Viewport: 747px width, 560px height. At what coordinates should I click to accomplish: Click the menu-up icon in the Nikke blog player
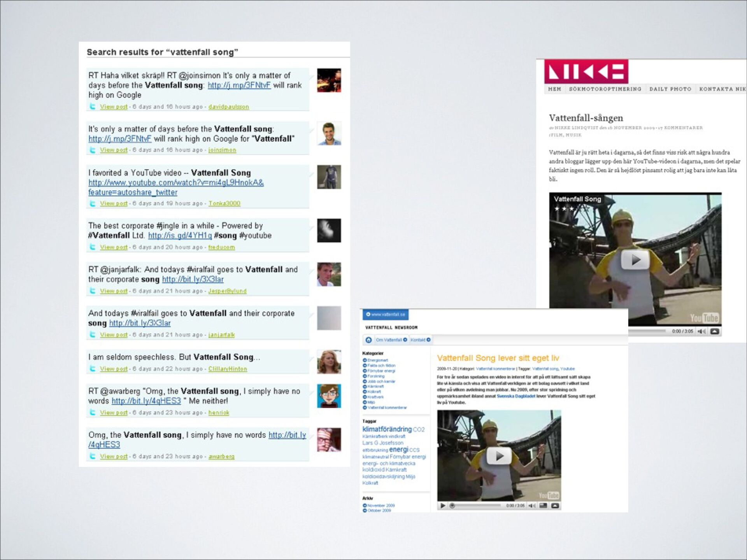click(715, 331)
